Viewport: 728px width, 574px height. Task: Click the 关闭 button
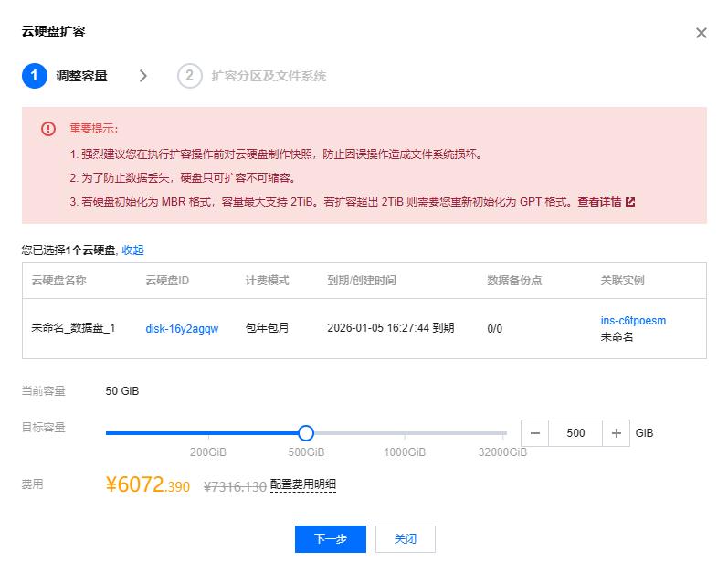point(405,539)
